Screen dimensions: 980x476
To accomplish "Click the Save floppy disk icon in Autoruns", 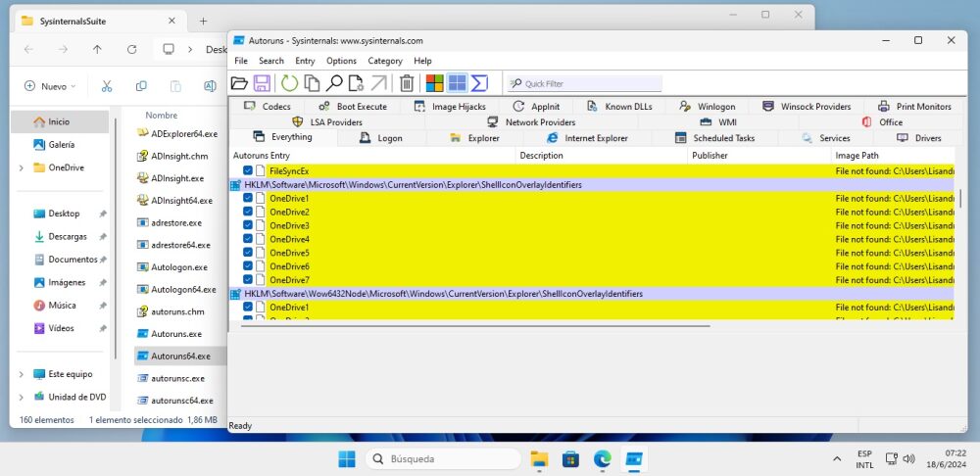I will (262, 83).
